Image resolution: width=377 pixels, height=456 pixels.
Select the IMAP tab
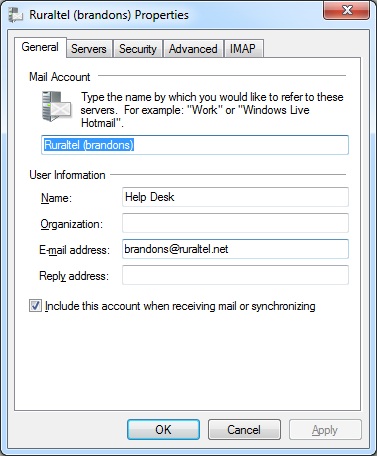coord(243,49)
